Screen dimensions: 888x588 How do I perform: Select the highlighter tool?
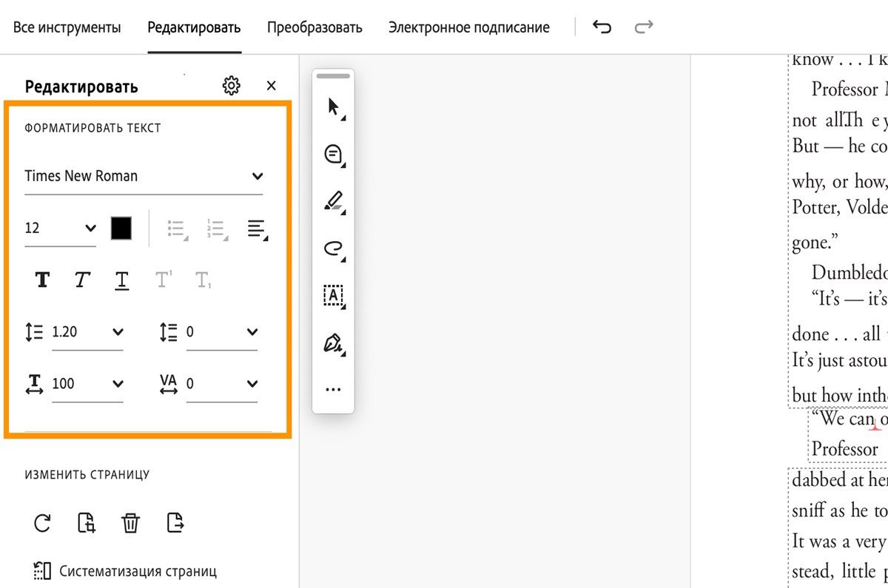point(334,201)
